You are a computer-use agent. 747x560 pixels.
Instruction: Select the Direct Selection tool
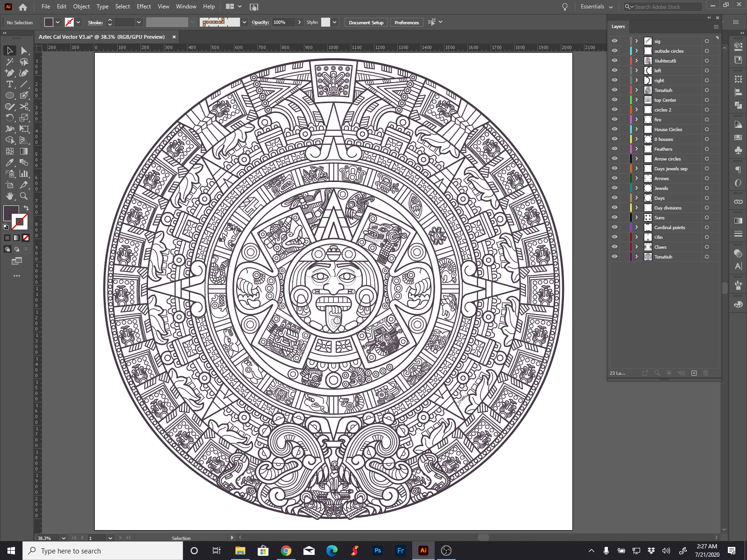[24, 50]
